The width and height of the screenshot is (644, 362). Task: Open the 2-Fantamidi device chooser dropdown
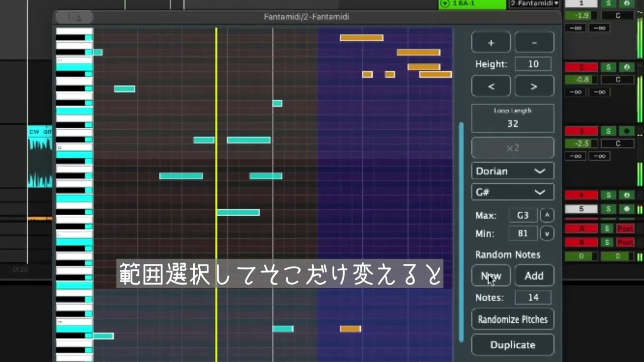[x=535, y=4]
